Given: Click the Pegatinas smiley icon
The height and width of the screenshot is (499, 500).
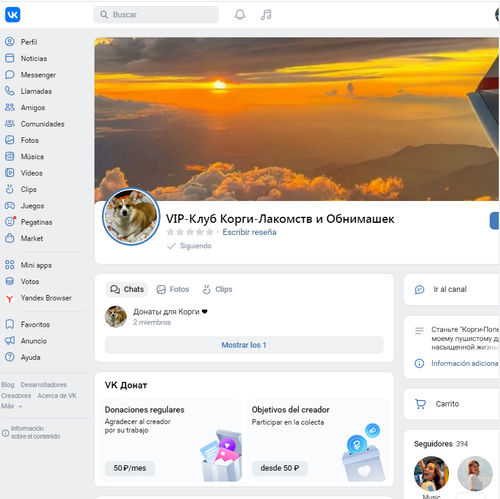Looking at the screenshot, I should (10, 222).
